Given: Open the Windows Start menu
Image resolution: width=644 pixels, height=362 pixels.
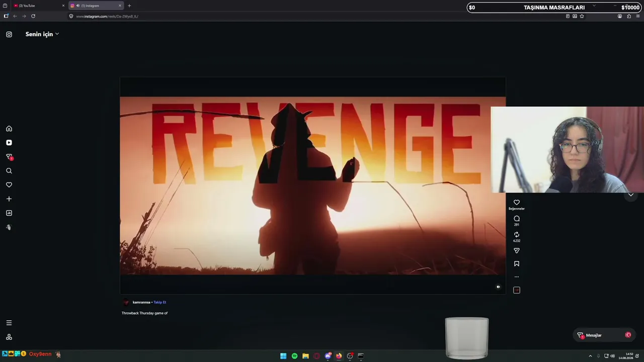Looking at the screenshot, I should (x=283, y=356).
